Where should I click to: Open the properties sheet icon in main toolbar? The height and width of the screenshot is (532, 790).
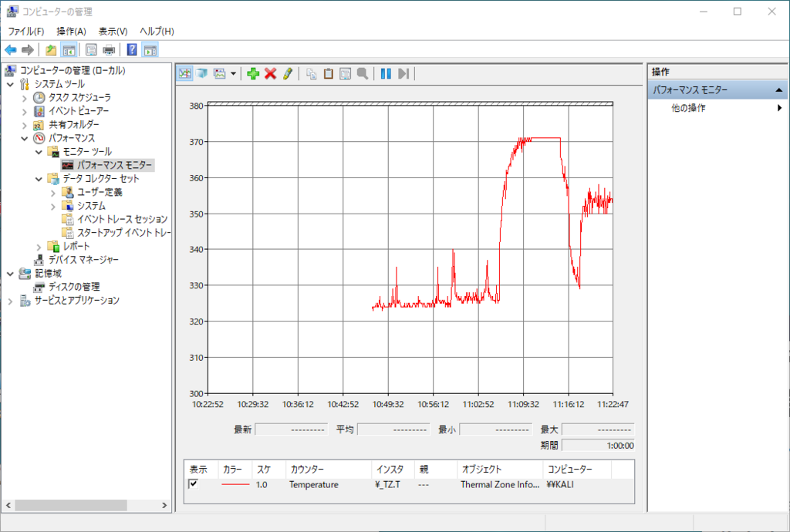pos(91,50)
